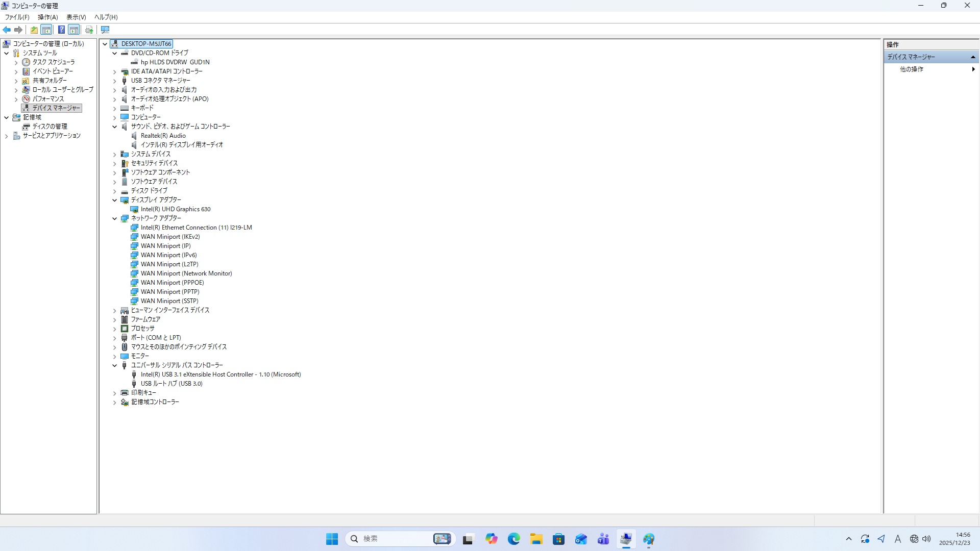Viewport: 980px width, 551px height.
Task: Click the taskbar 検索 search box
Action: pos(393,539)
